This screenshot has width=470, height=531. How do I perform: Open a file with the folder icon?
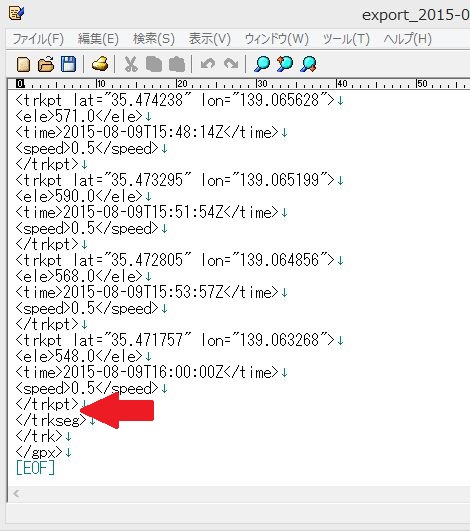point(46,64)
